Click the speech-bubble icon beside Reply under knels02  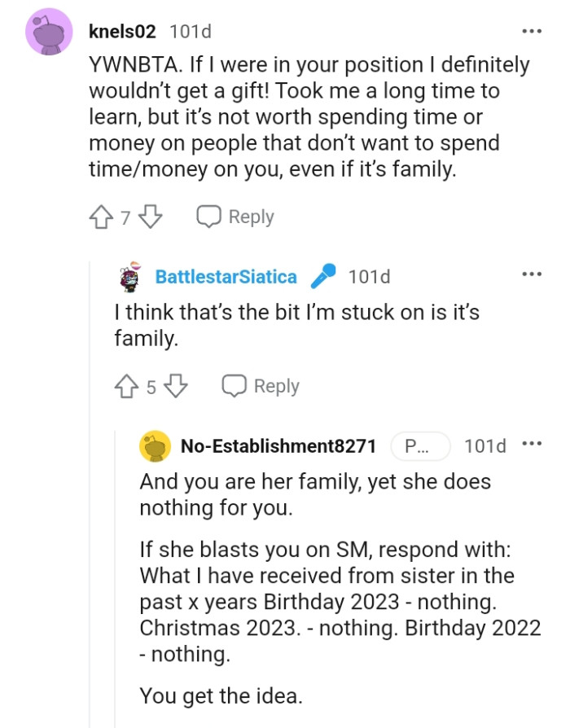click(x=209, y=217)
